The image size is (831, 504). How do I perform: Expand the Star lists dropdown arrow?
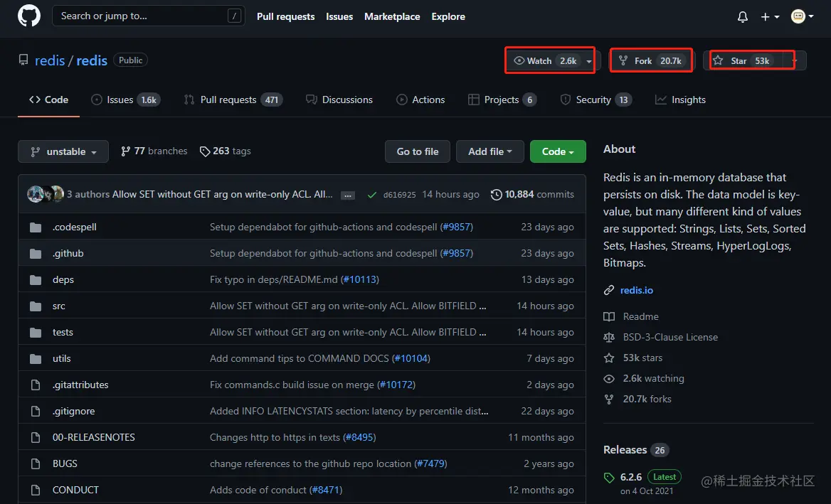(795, 61)
